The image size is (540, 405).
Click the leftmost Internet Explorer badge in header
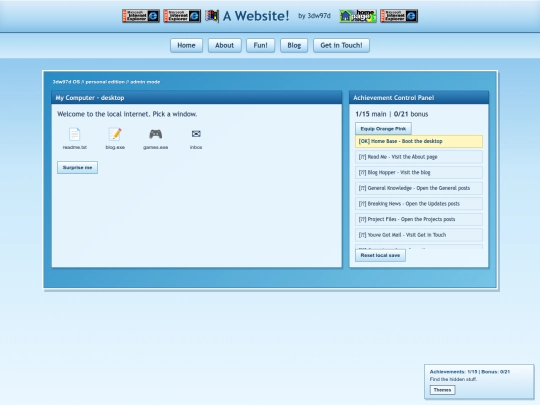point(141,16)
